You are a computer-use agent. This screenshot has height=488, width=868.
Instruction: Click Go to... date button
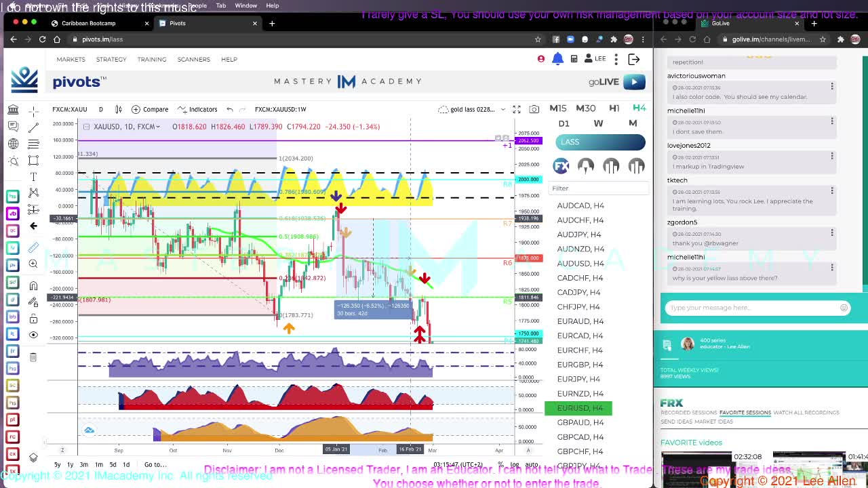155,464
